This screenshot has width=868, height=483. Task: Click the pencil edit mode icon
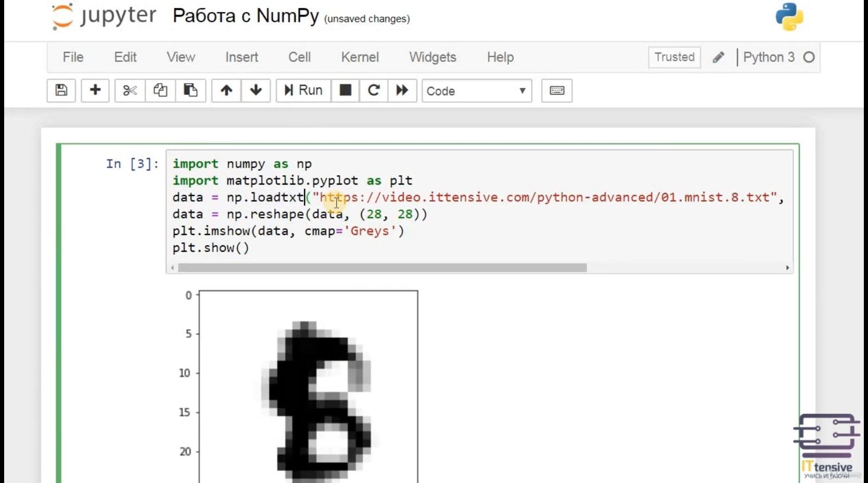(x=719, y=57)
